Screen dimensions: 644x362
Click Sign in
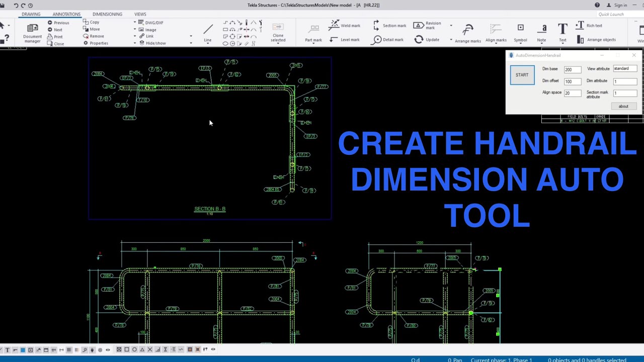[617, 5]
